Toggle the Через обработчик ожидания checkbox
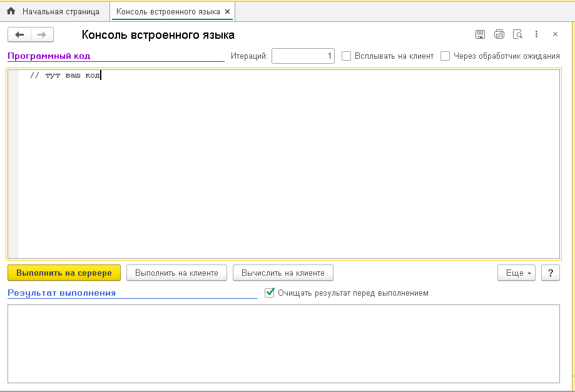This screenshot has width=575, height=392. (445, 56)
